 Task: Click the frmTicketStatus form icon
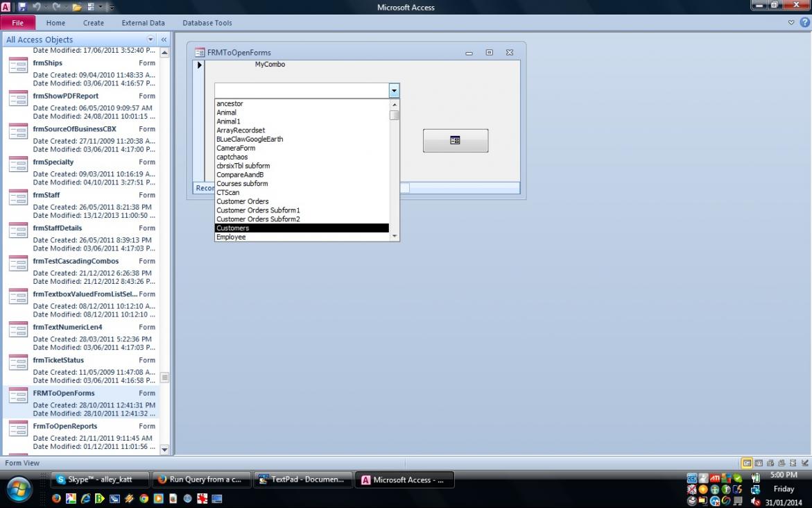pyautogui.click(x=18, y=363)
